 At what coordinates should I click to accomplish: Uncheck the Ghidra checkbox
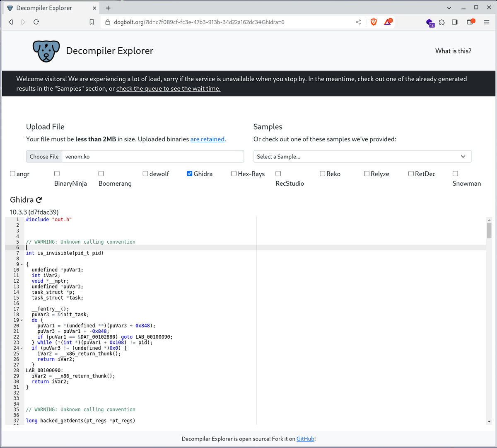[190, 174]
